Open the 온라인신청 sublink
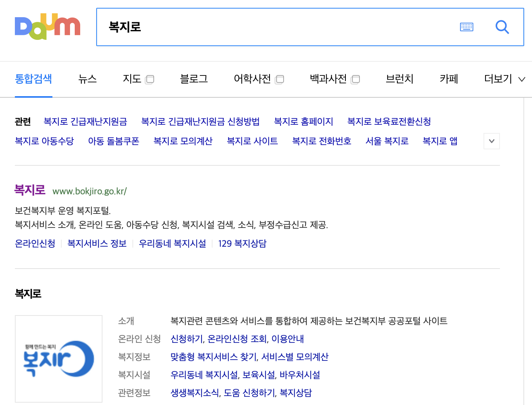Viewport: 532px width, 405px height. coord(35,244)
